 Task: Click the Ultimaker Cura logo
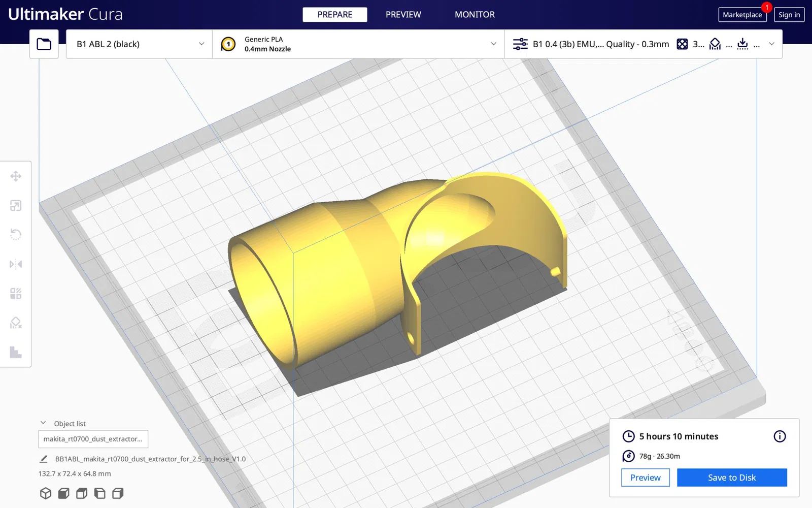point(65,14)
